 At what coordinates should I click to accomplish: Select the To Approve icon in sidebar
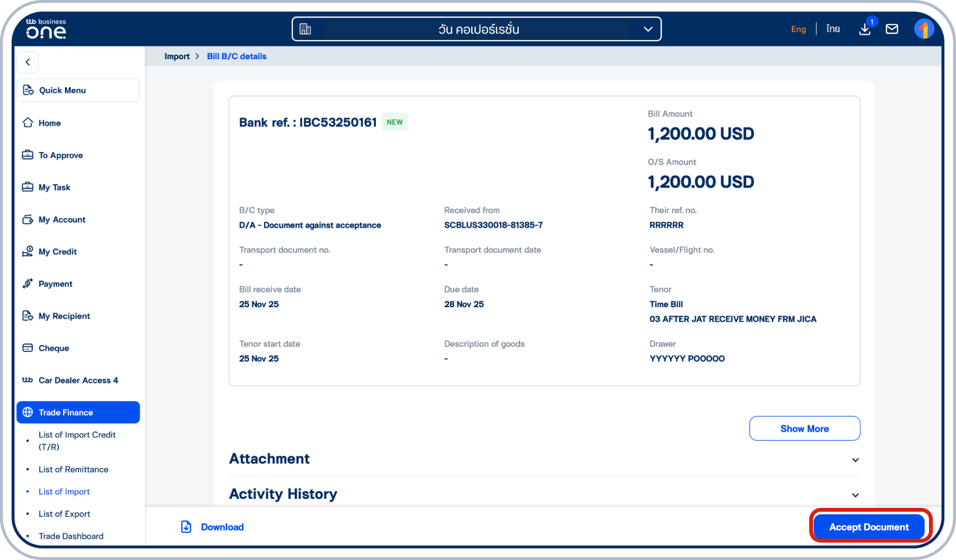pos(26,154)
